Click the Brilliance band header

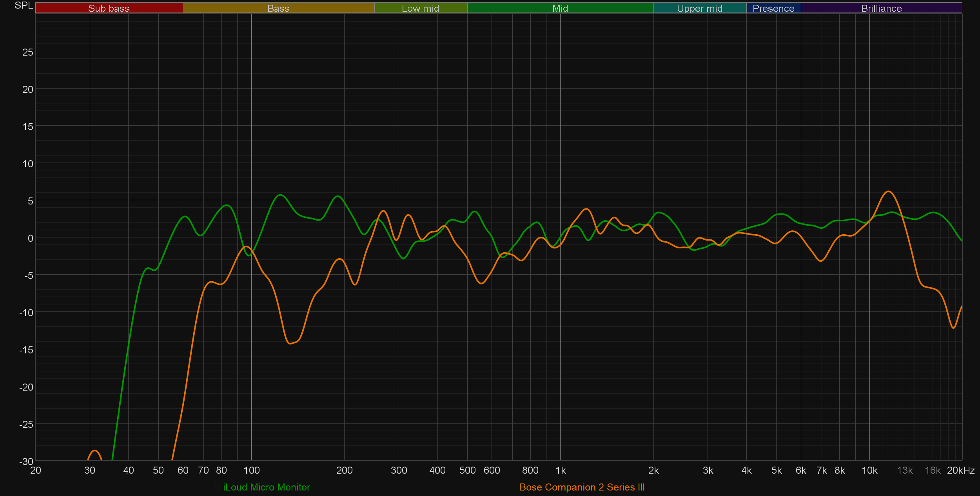pos(881,8)
